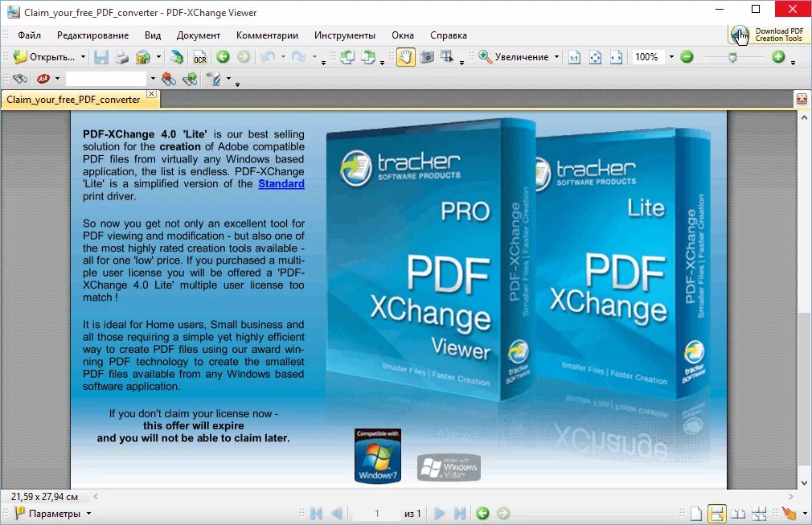Click the 100% zoom level field
Viewport: 812px width, 525px height.
click(x=647, y=57)
